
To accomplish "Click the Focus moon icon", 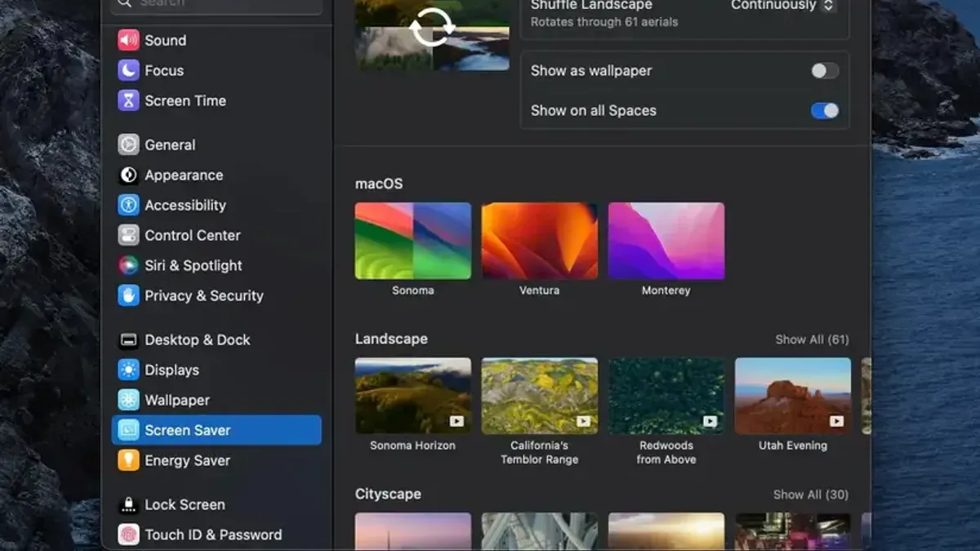I will coord(128,70).
